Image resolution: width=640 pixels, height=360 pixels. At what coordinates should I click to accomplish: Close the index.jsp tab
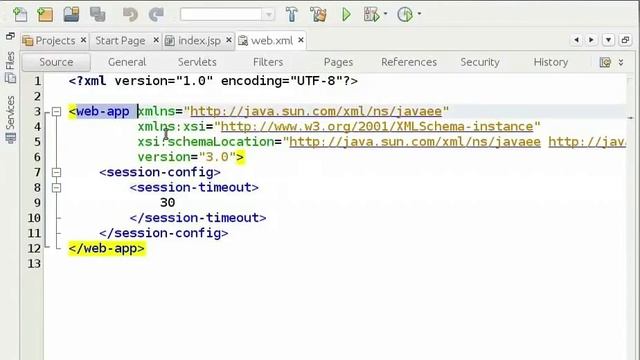(229, 40)
